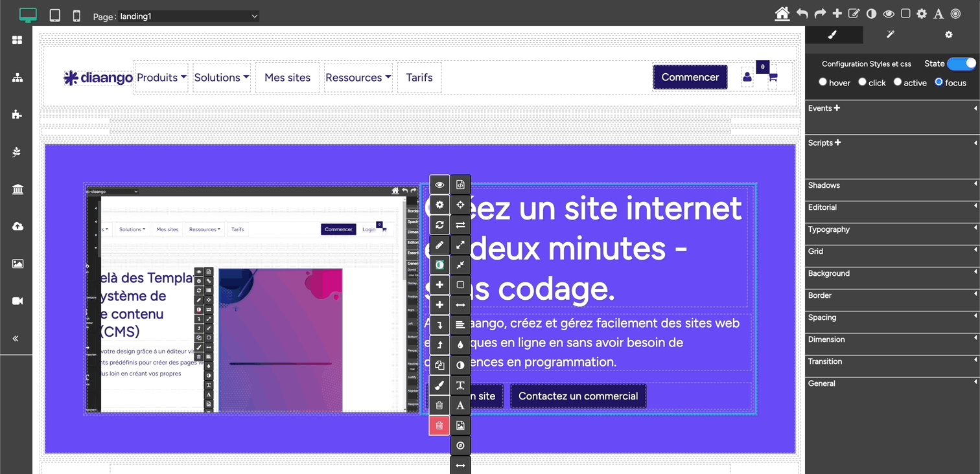Click the plus icon in the top toolbar

(x=837, y=14)
